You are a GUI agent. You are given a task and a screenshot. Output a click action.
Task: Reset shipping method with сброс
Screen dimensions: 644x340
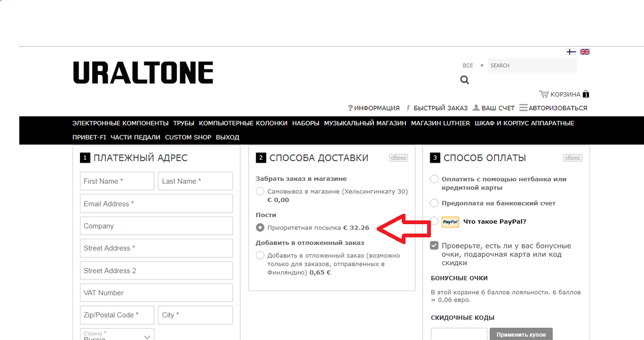pos(398,158)
